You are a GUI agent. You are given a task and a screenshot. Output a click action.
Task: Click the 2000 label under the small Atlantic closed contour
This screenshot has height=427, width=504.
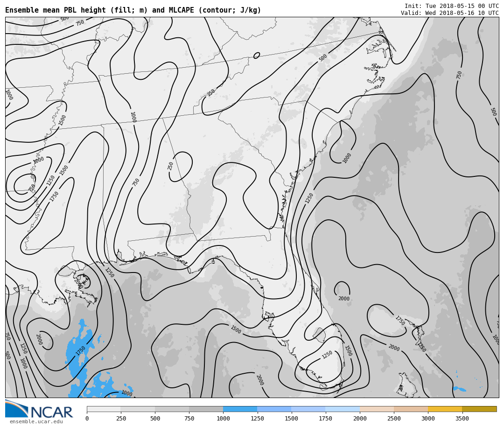(x=344, y=299)
